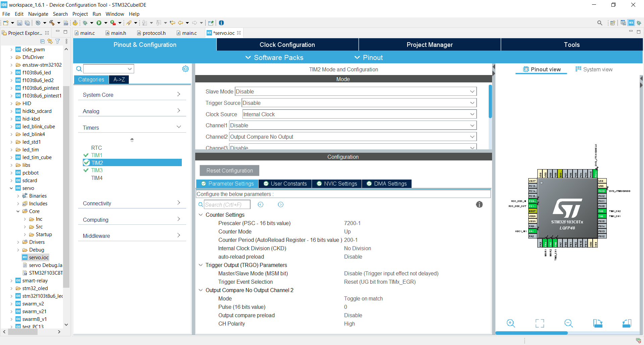
Task: Zoom out on the pinout chip view
Action: [x=569, y=323]
